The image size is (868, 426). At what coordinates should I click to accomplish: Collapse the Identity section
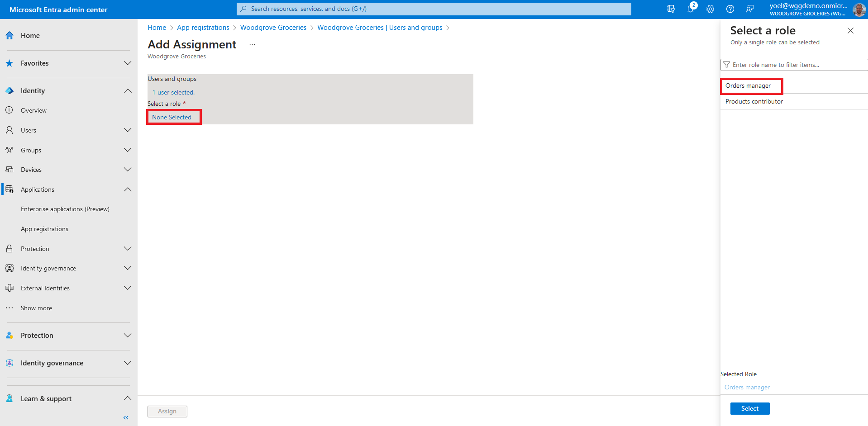click(x=128, y=91)
